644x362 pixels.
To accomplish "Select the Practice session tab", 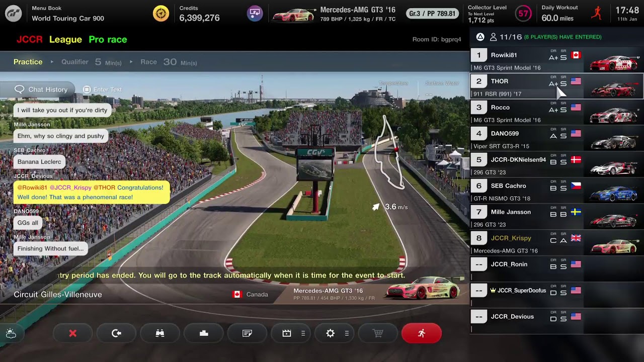I will coord(28,62).
